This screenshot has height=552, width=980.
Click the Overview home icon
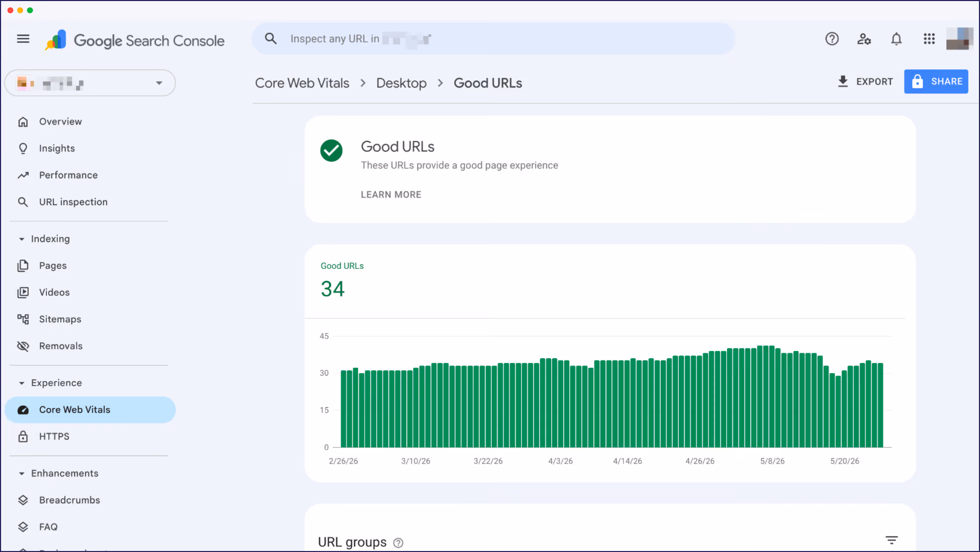23,121
